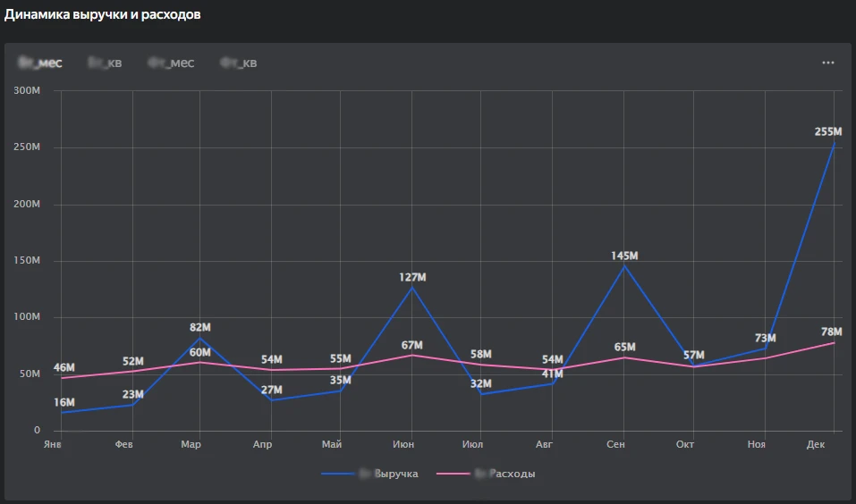The height and width of the screenshot is (504, 856).
Task: Open the three-dot chart options menu
Action: coord(827,63)
